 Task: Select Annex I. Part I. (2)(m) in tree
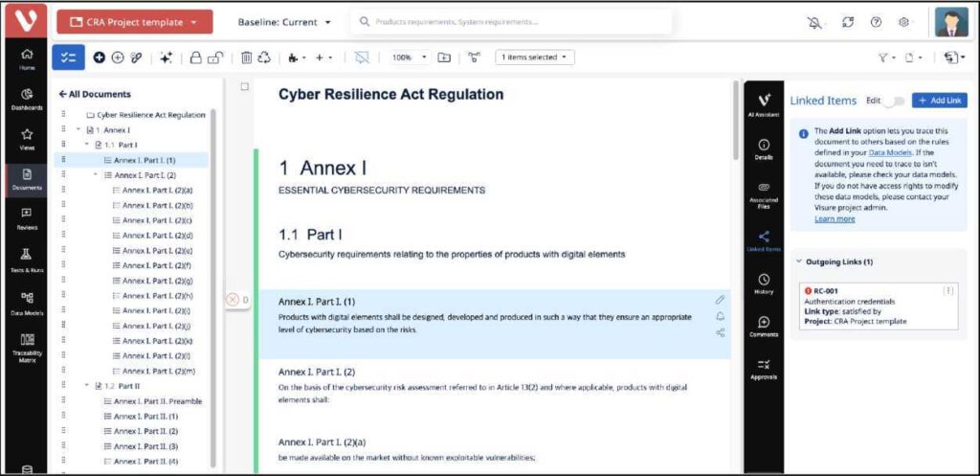(159, 371)
